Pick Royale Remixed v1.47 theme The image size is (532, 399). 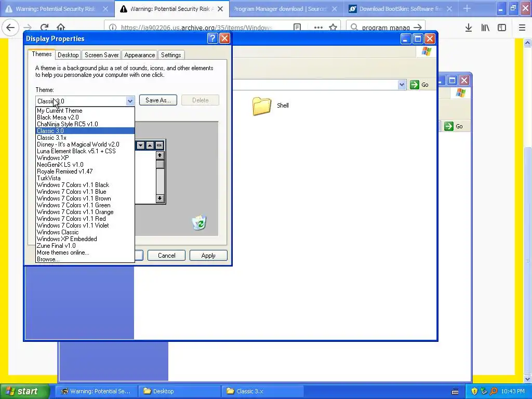[x=85, y=171]
